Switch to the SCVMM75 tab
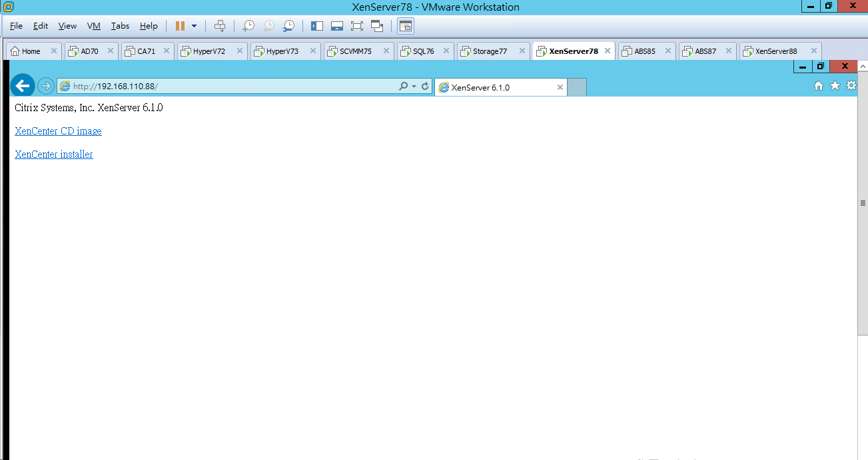 (x=356, y=51)
